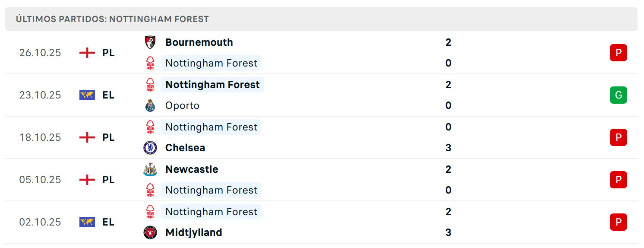Click the Newcastle club crest icon
The height and width of the screenshot is (248, 644).
pyautogui.click(x=150, y=169)
